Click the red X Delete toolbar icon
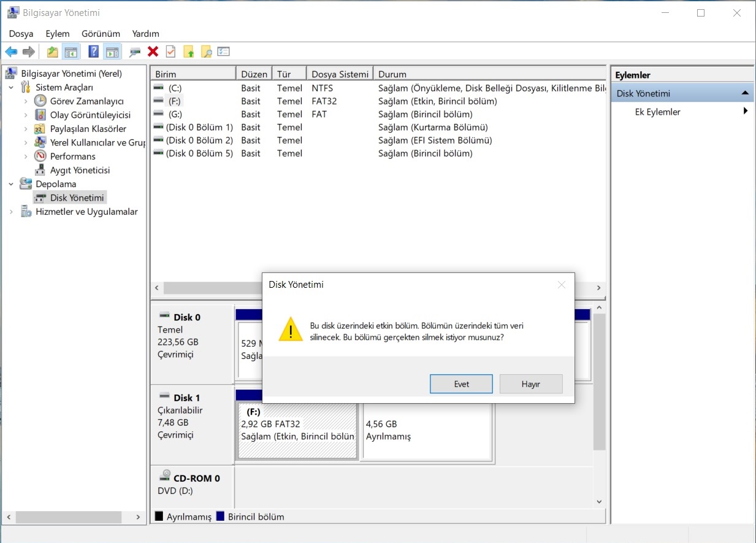This screenshot has width=756, height=543. point(153,52)
